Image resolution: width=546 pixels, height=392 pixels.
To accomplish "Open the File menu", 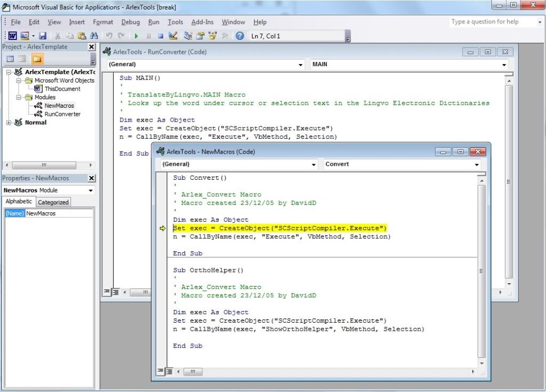I will coord(15,22).
